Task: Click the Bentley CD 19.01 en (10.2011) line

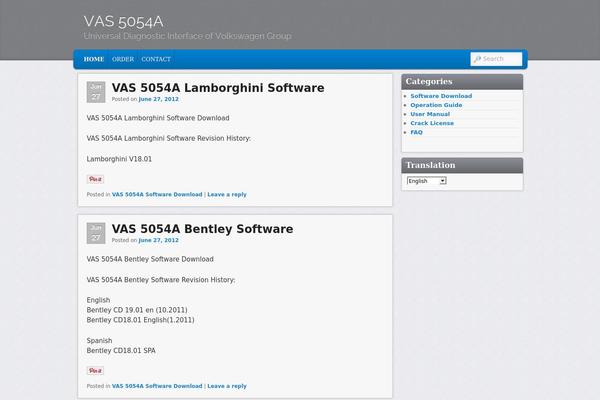Action: [x=137, y=310]
